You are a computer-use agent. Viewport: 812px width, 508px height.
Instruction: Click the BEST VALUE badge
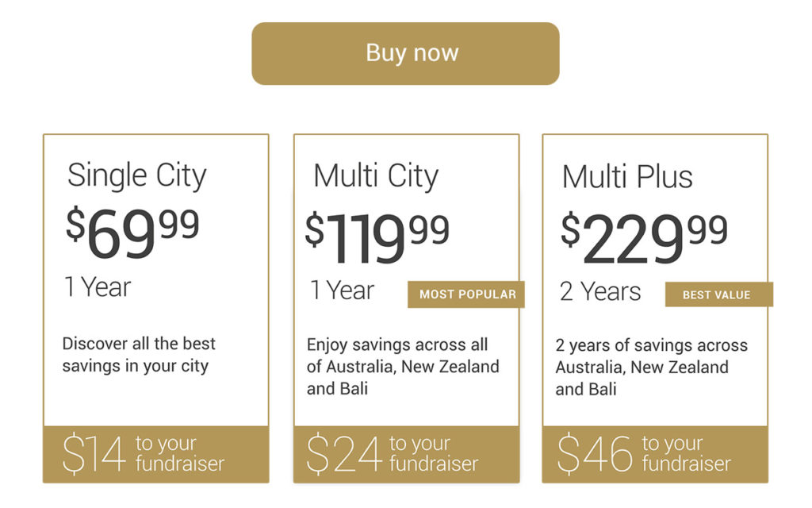pyautogui.click(x=718, y=294)
